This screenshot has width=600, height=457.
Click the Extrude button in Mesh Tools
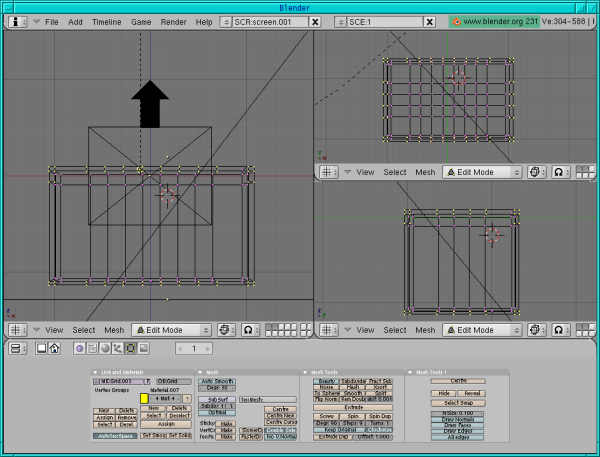coord(353,407)
